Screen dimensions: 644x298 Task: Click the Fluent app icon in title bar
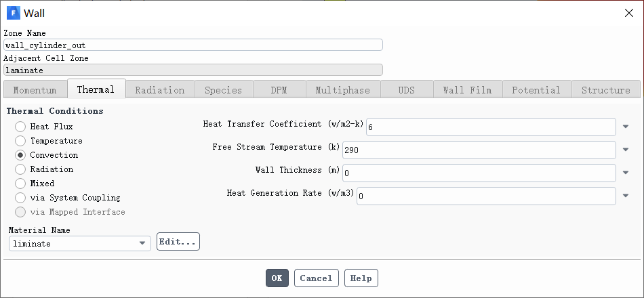click(x=14, y=13)
